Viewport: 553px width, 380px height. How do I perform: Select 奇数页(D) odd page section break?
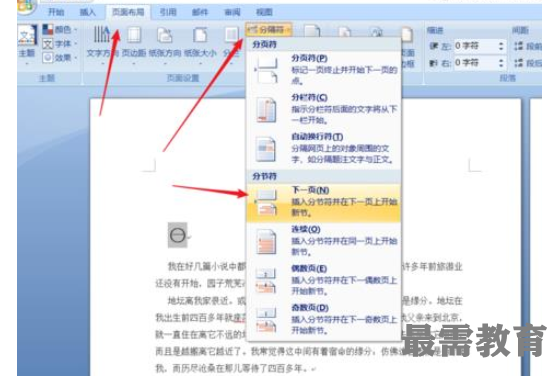[x=324, y=320]
